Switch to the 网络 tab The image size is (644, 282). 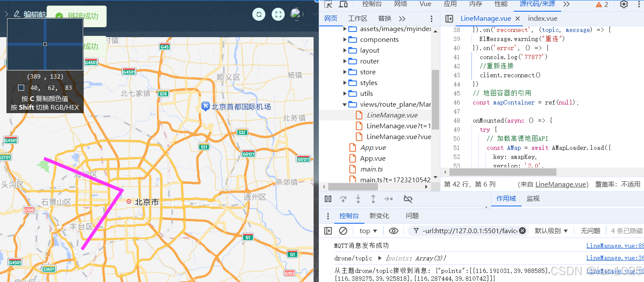point(401,4)
